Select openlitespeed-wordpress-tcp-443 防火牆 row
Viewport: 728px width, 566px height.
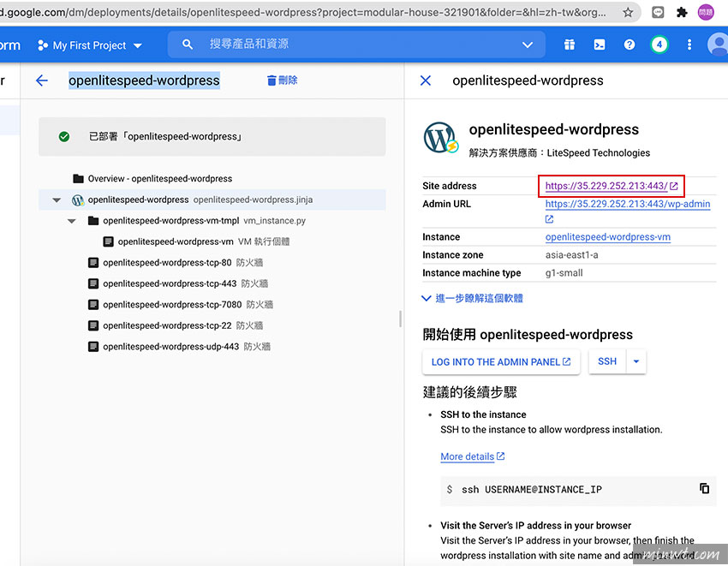pos(212,283)
